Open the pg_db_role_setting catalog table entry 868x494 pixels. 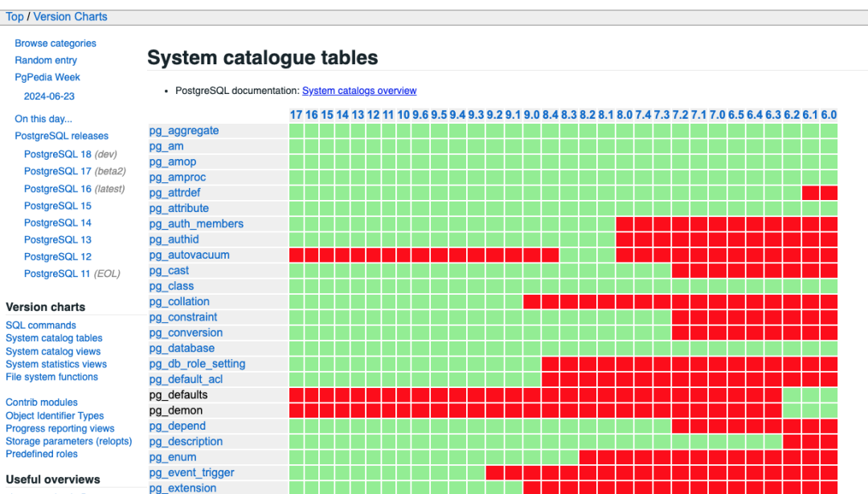pyautogui.click(x=197, y=363)
